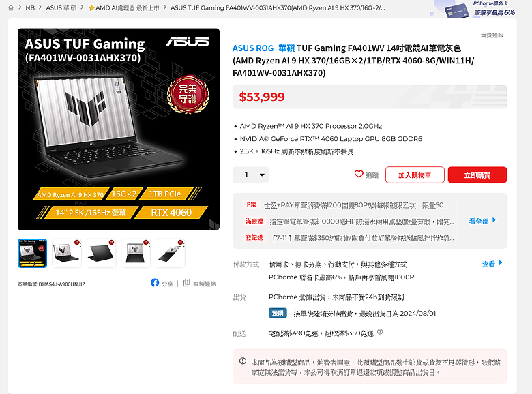Share product via Facebook icon
The width and height of the screenshot is (532, 394).
[155, 283]
